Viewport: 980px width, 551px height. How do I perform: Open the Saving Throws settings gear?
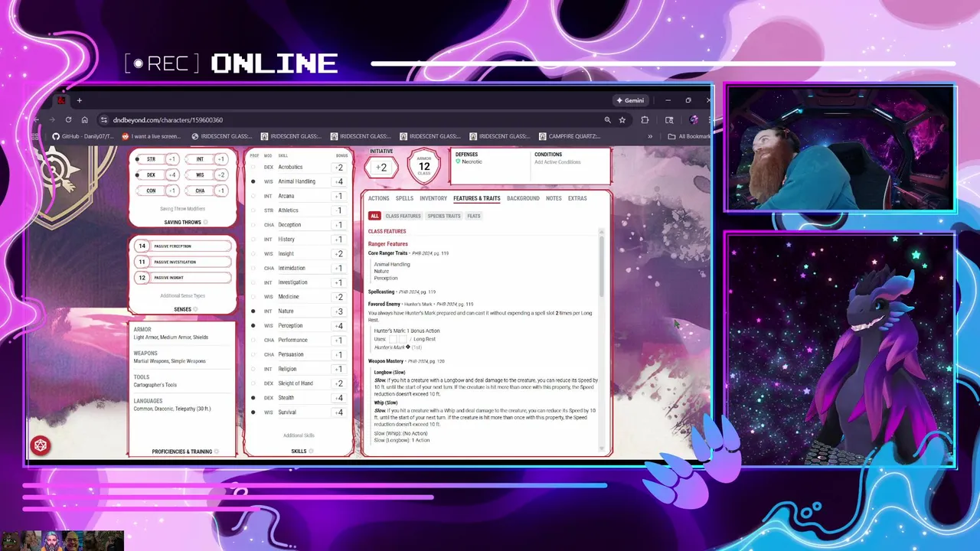(x=205, y=223)
